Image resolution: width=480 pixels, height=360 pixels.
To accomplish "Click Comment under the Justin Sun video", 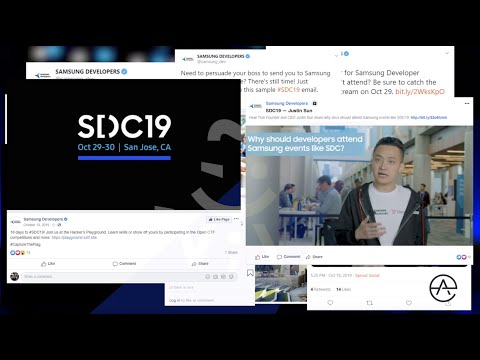I will (x=289, y=257).
